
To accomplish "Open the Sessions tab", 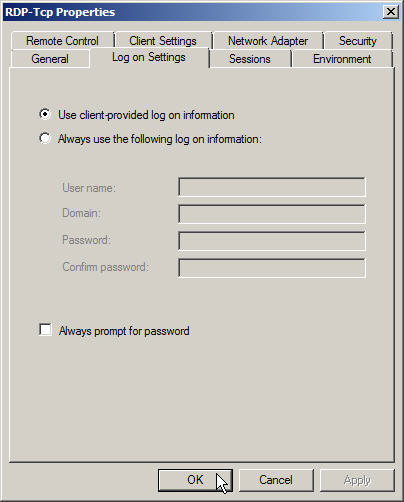I will pyautogui.click(x=250, y=59).
